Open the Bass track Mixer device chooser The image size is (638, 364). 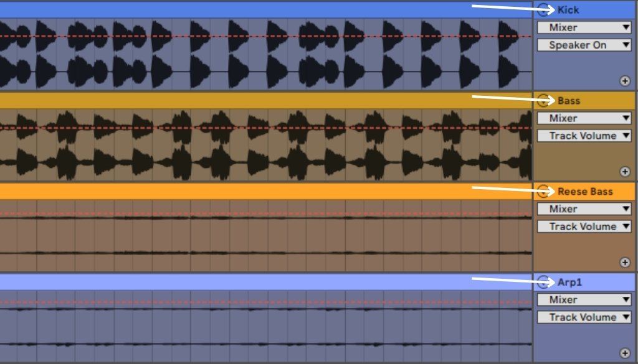[584, 118]
